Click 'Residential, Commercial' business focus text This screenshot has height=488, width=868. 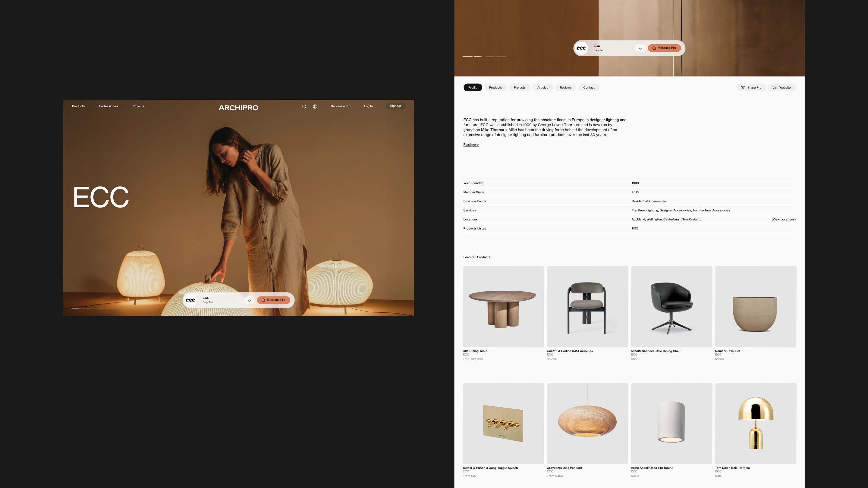(649, 202)
